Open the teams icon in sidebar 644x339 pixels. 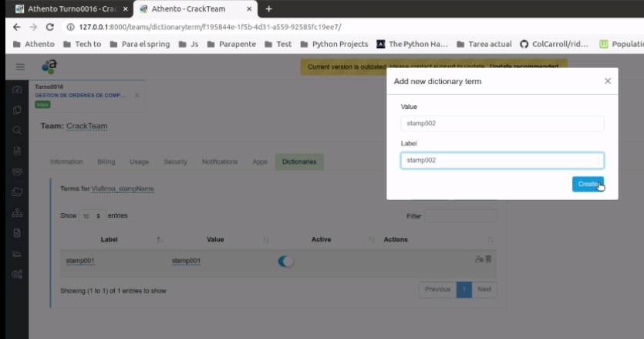17,171
